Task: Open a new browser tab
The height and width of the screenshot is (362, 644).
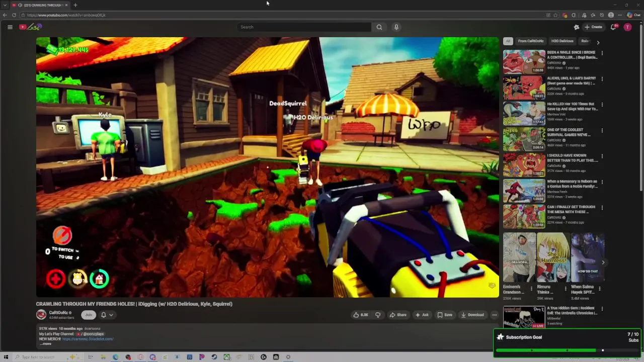Action: [x=75, y=5]
